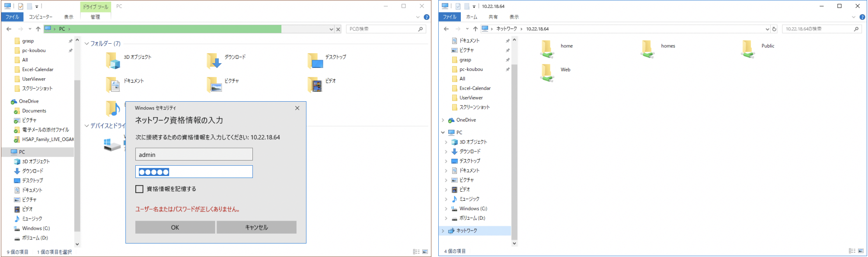Open the 3D オブジェクト folder in left window content
This screenshot has width=868, height=257.
113,61
